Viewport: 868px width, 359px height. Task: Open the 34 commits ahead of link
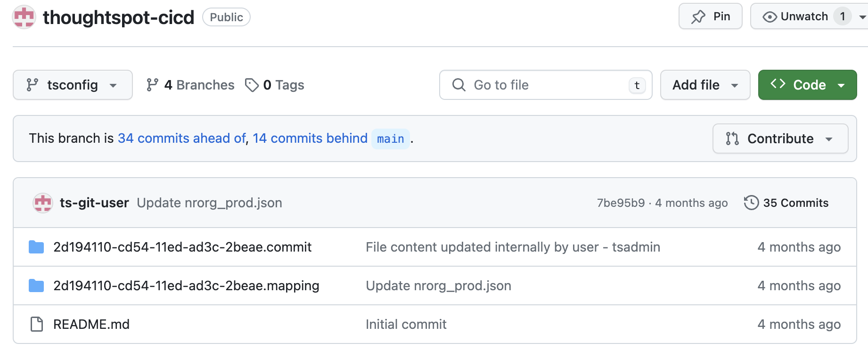[x=181, y=139]
